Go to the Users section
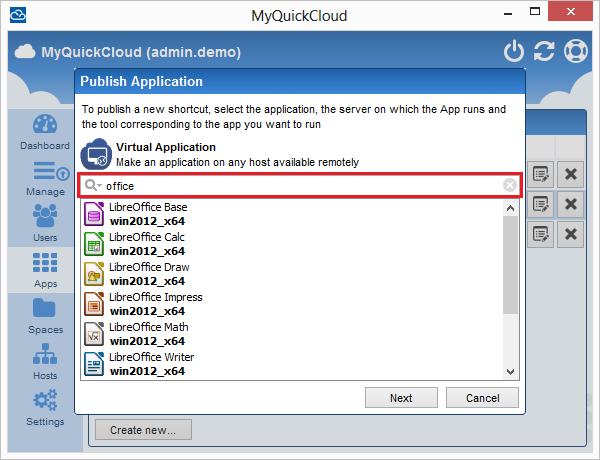The image size is (600, 460). point(45,223)
